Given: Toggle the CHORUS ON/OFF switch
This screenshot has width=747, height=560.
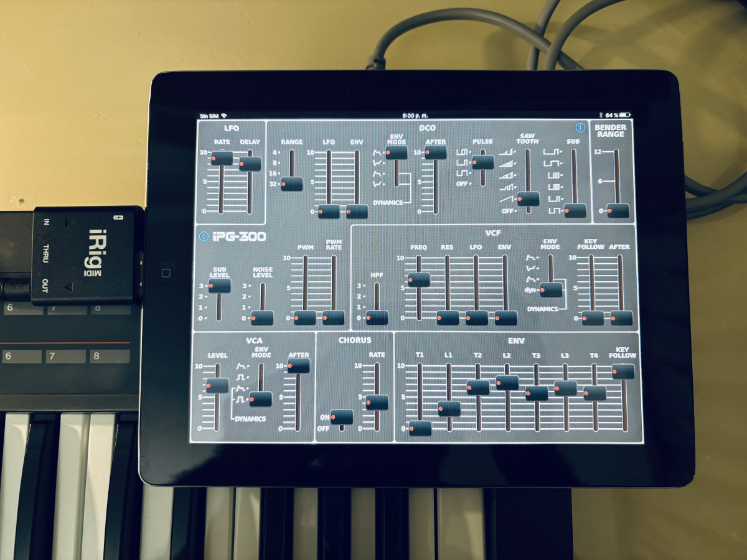Looking at the screenshot, I should coord(342,417).
